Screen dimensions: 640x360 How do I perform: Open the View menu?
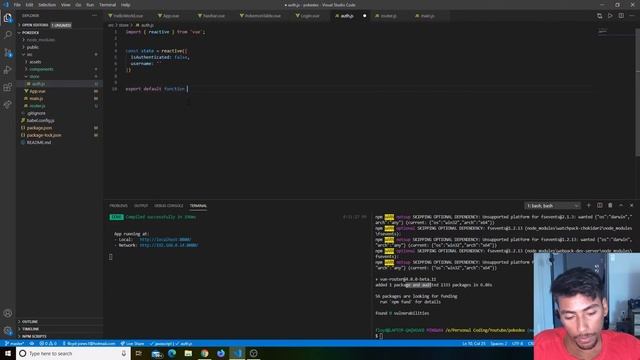click(65, 5)
